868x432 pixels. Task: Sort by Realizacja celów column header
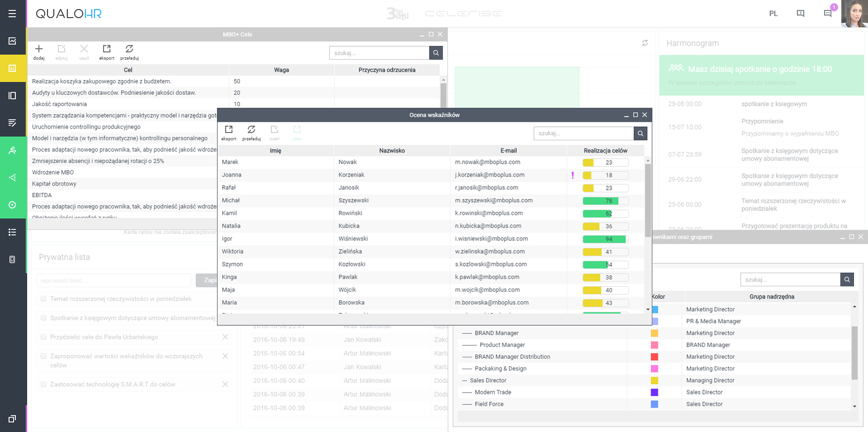click(605, 151)
